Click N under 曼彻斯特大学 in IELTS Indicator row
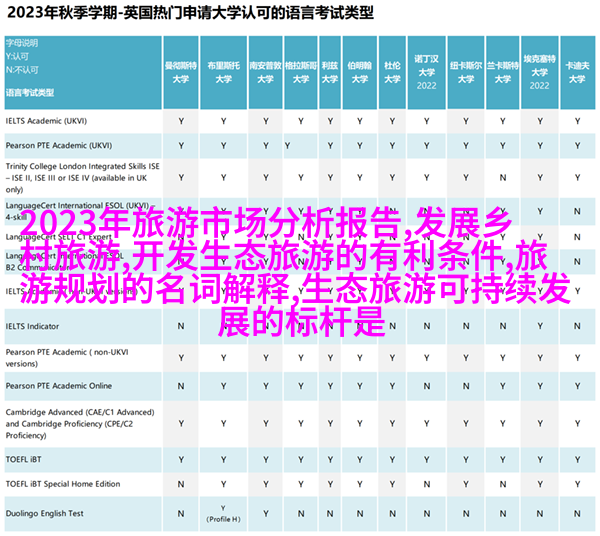Image resolution: width=600 pixels, height=536 pixels. (x=181, y=326)
